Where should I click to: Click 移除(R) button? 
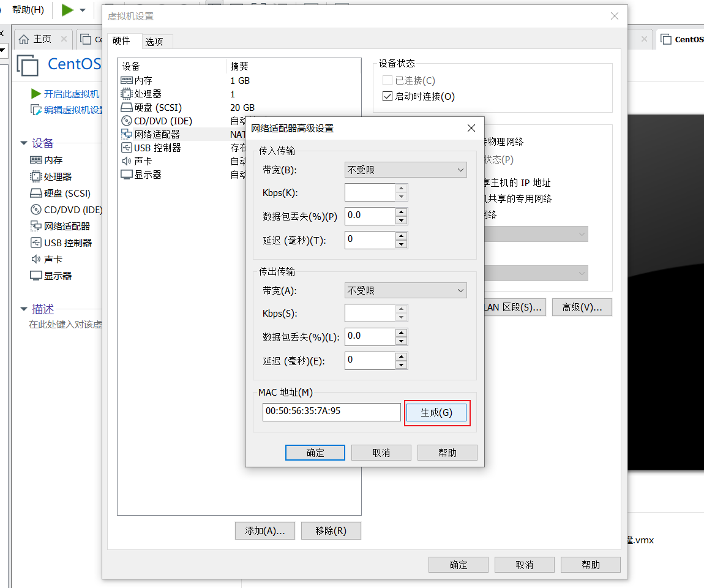[331, 530]
